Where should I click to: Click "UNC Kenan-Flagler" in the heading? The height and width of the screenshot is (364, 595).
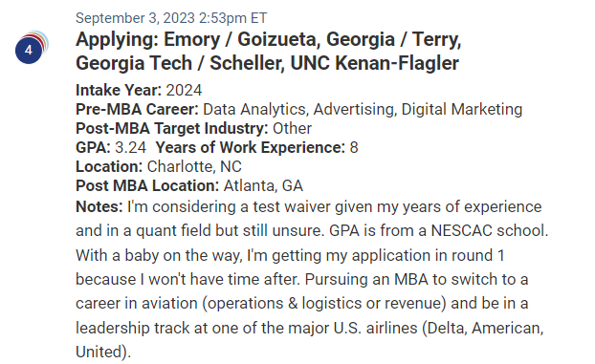tap(375, 63)
